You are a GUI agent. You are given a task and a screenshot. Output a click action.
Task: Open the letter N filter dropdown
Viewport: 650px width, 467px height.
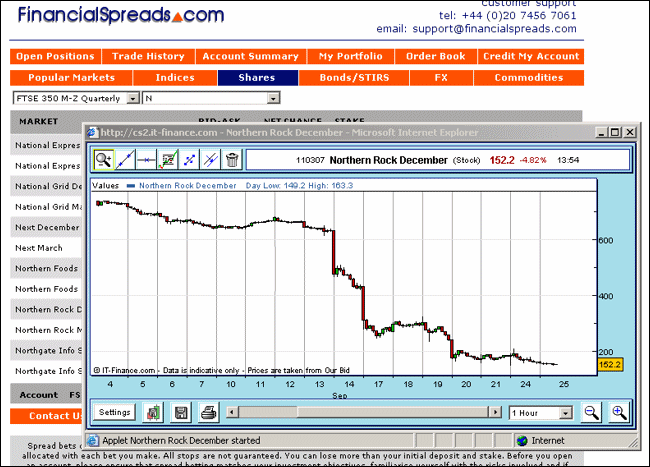click(211, 98)
